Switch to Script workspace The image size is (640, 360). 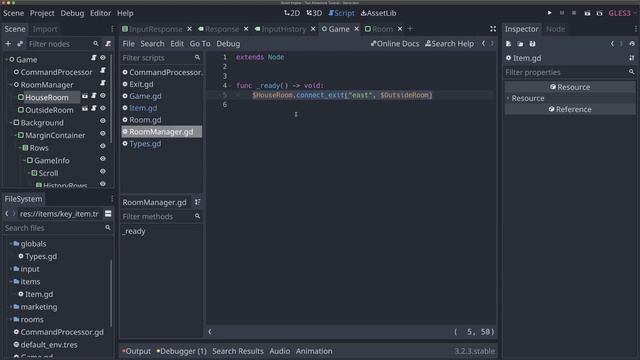pos(341,13)
